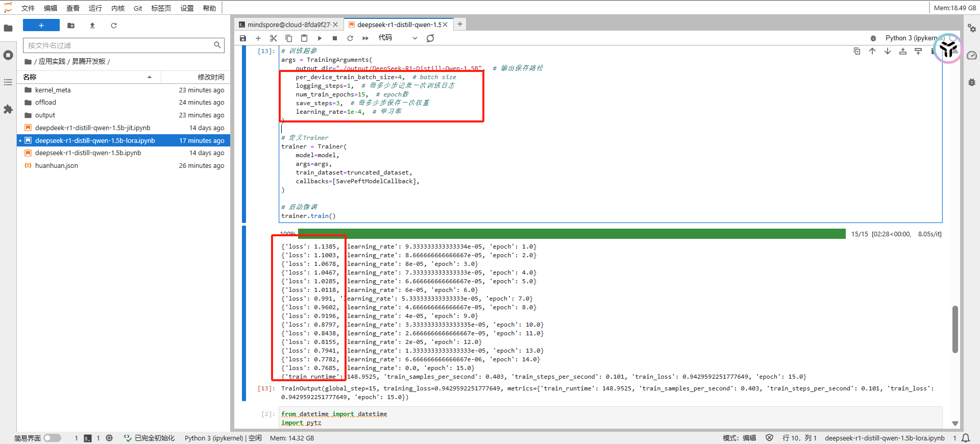980x444 pixels.
Task: Click the blue new launcher plus button
Action: coord(41,26)
